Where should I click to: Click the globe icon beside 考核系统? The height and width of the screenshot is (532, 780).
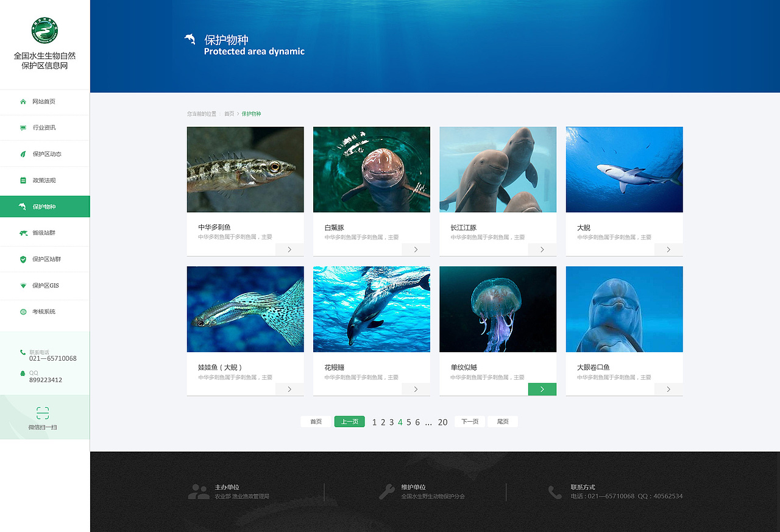point(23,311)
